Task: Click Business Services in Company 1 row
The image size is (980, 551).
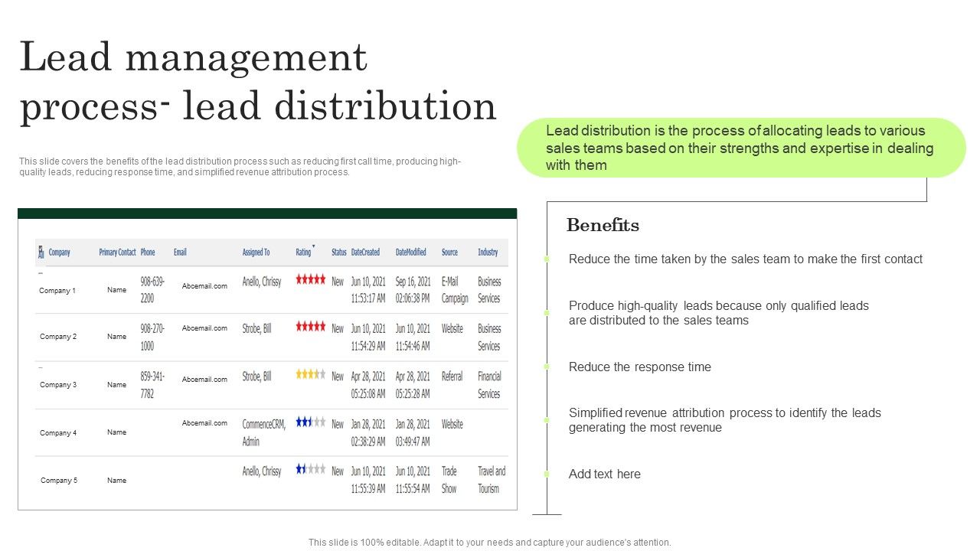Action: point(489,290)
